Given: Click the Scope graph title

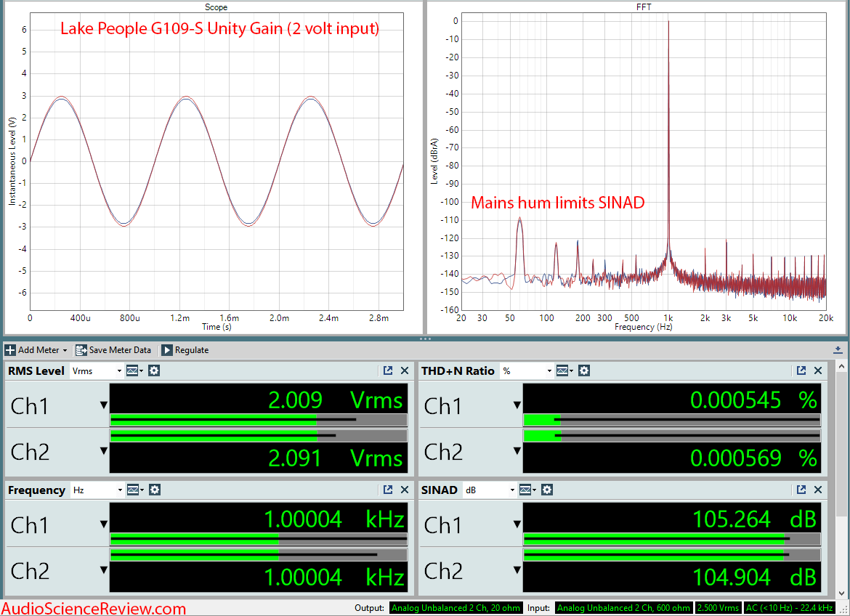Looking at the screenshot, I should pos(216,7).
